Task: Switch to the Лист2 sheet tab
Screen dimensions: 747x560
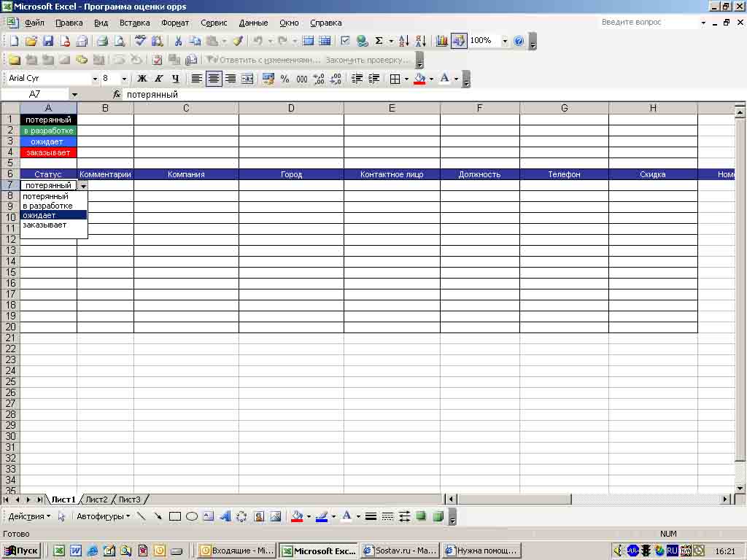Action: (96, 499)
